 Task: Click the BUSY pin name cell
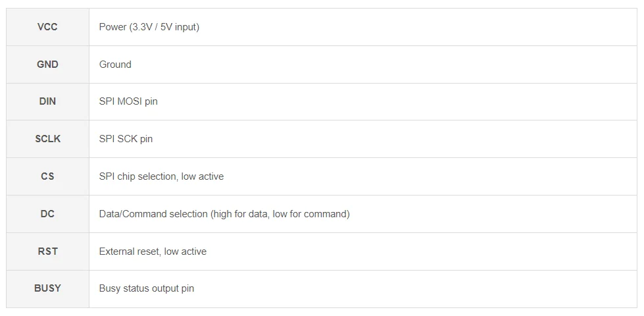(47, 288)
